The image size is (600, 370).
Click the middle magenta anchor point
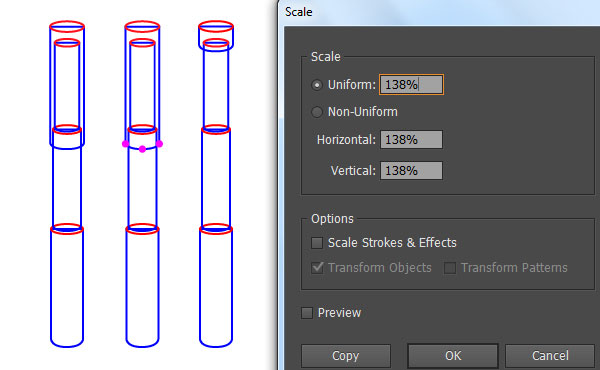click(x=142, y=149)
